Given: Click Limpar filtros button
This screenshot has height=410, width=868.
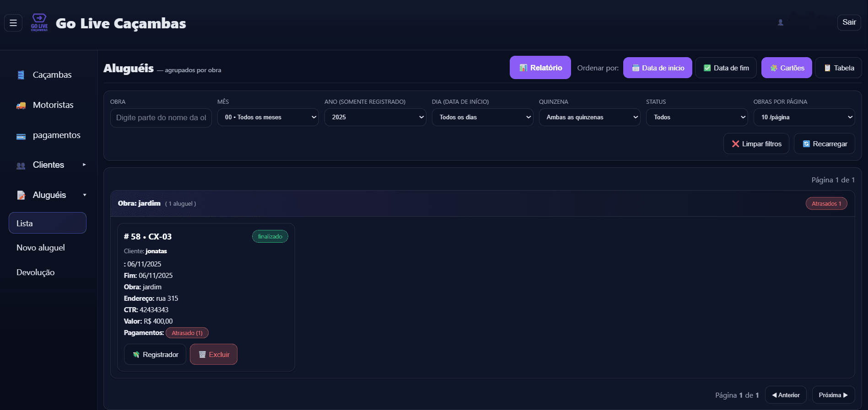Looking at the screenshot, I should (756, 144).
